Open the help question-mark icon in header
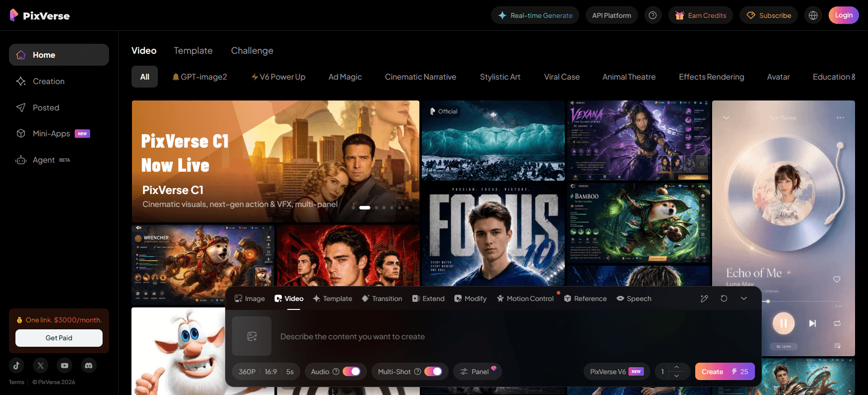This screenshot has width=868, height=395. pyautogui.click(x=652, y=15)
